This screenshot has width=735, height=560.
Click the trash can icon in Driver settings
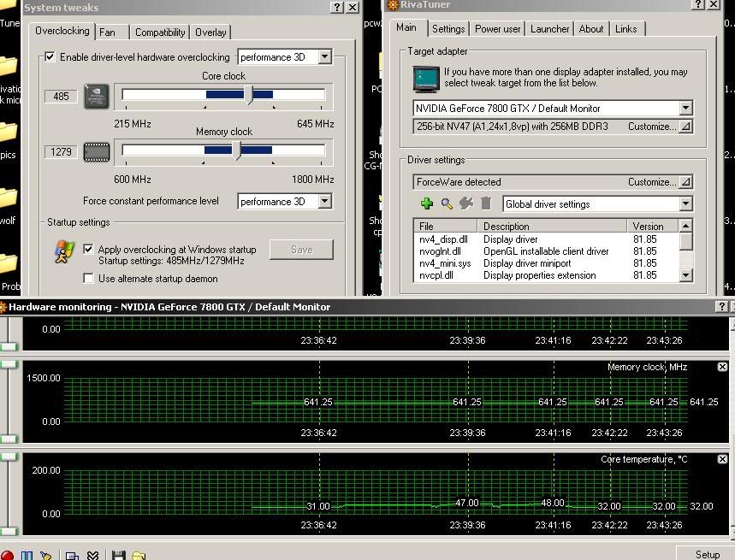(486, 203)
